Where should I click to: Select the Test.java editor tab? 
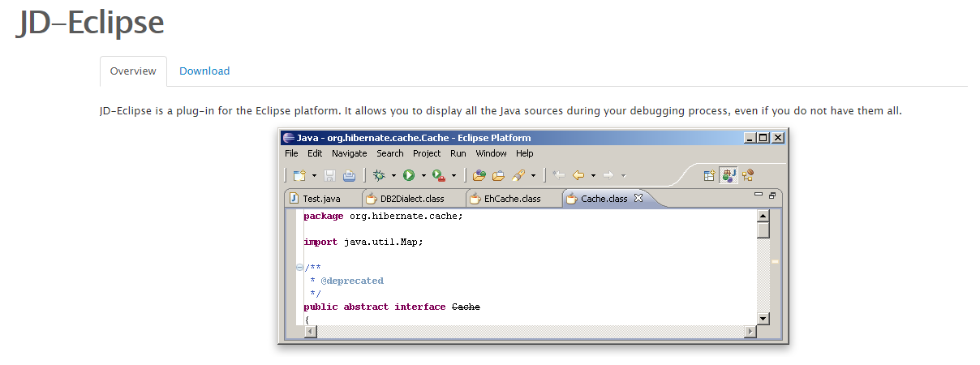coord(321,198)
